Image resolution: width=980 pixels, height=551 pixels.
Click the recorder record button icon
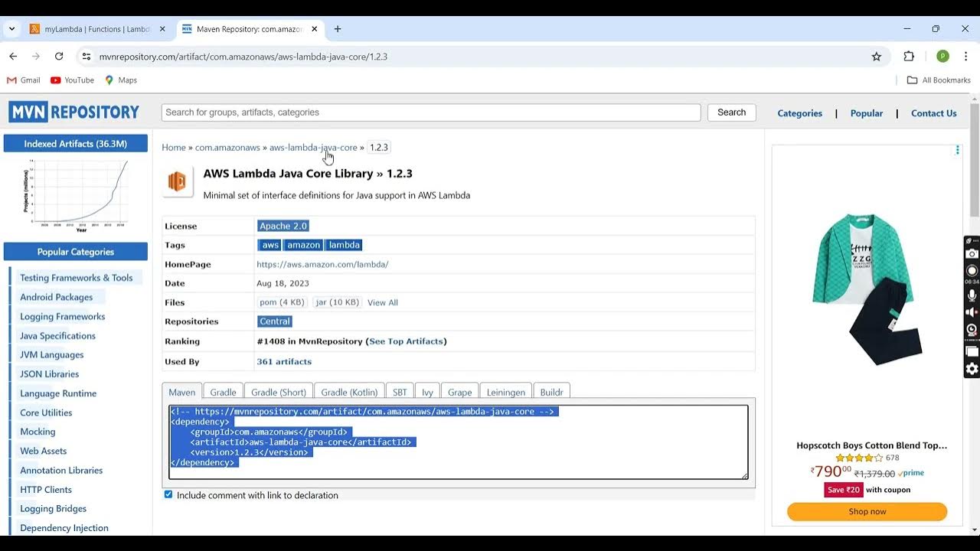tap(972, 271)
